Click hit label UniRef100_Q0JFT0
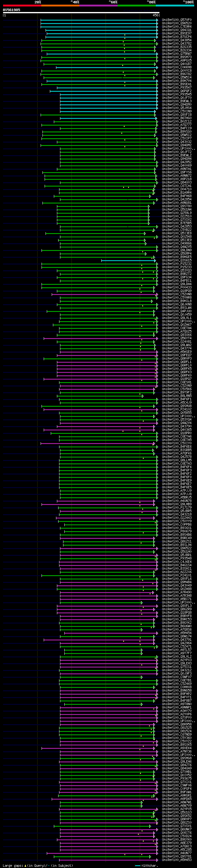The width and height of the screenshot is (197, 868). (177, 98)
